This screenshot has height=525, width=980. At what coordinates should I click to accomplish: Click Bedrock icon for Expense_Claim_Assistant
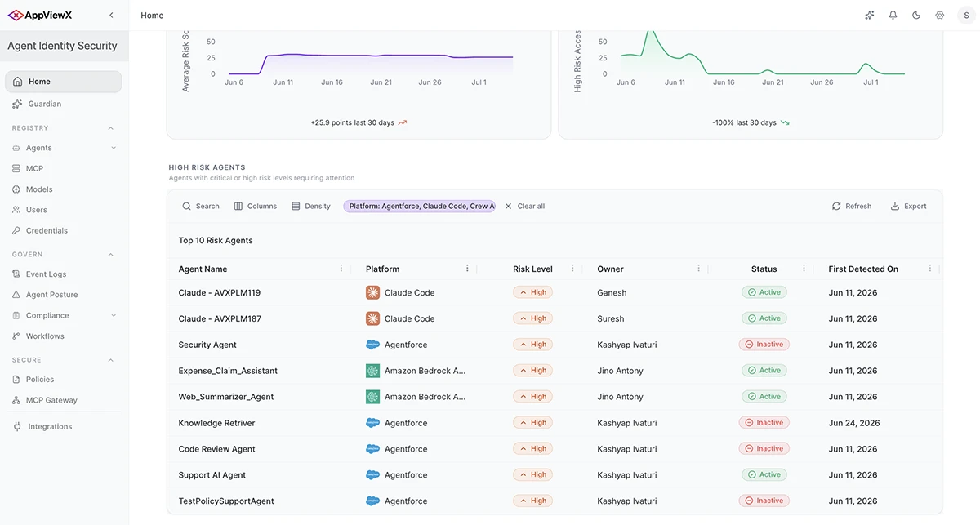pos(372,371)
